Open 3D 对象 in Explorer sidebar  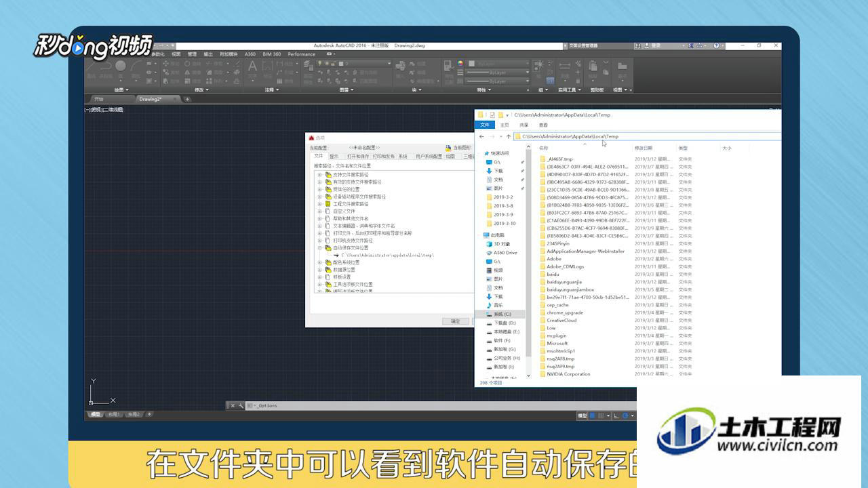pyautogui.click(x=498, y=243)
